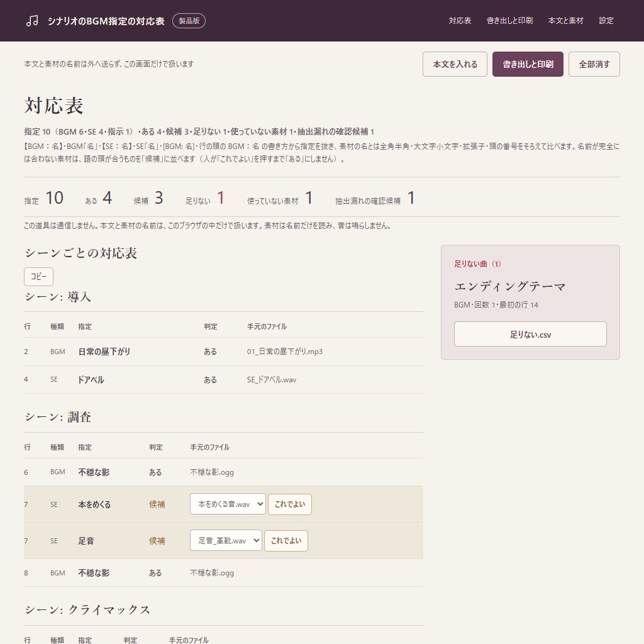Click the 足りない count 1 in summary
Image resolution: width=644 pixels, height=644 pixels.
[221, 198]
